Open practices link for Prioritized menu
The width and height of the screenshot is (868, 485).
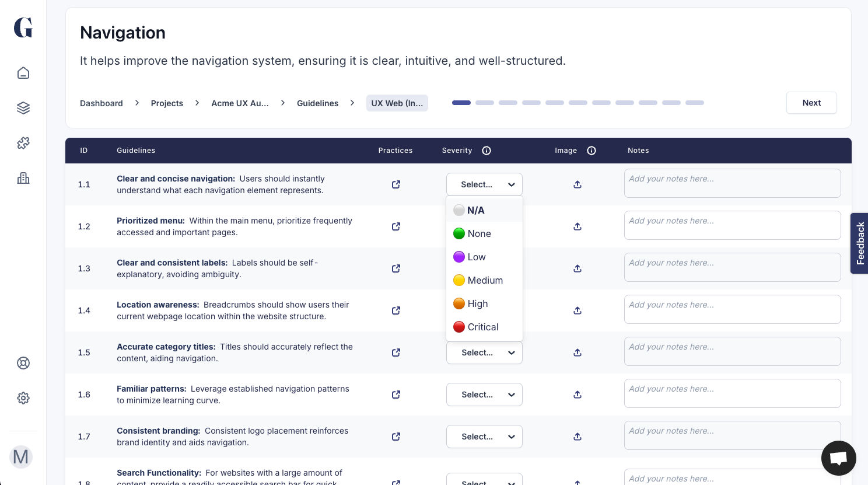click(x=396, y=226)
